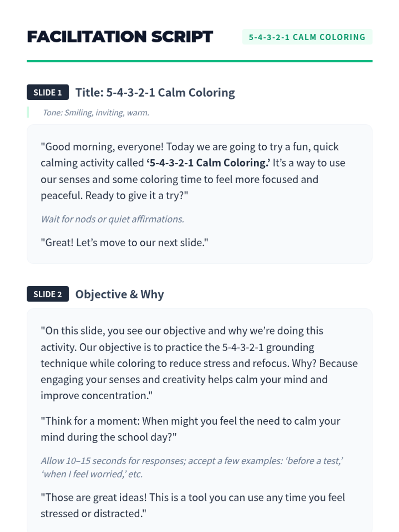
Task: Click the SLIDE 1 badge
Action: [x=48, y=92]
